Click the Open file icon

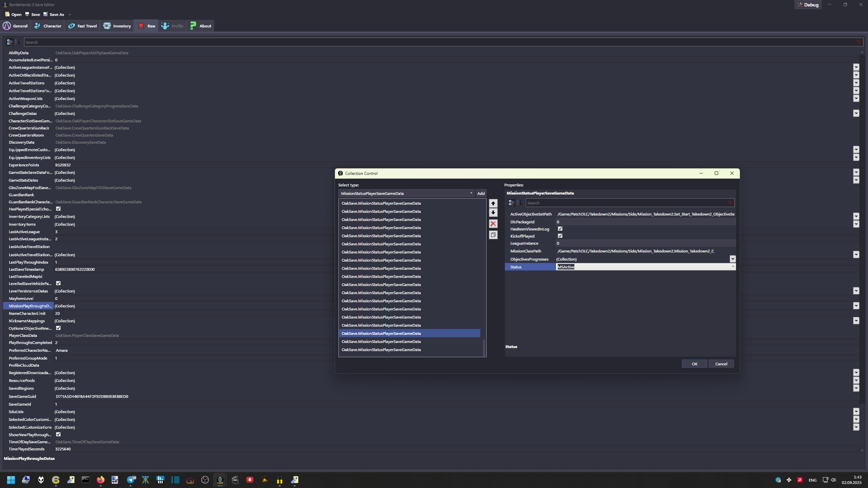(x=7, y=14)
